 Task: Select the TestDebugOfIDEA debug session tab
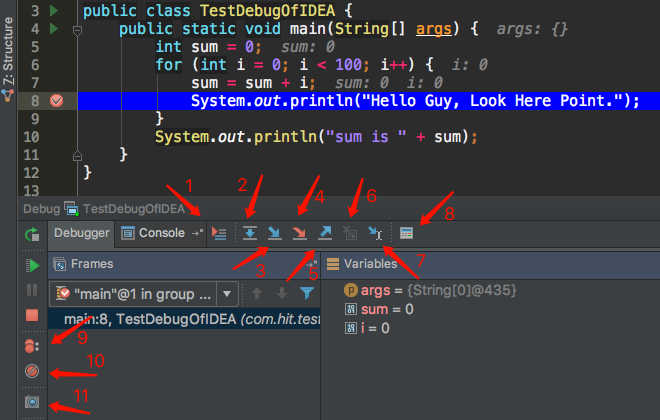point(125,209)
